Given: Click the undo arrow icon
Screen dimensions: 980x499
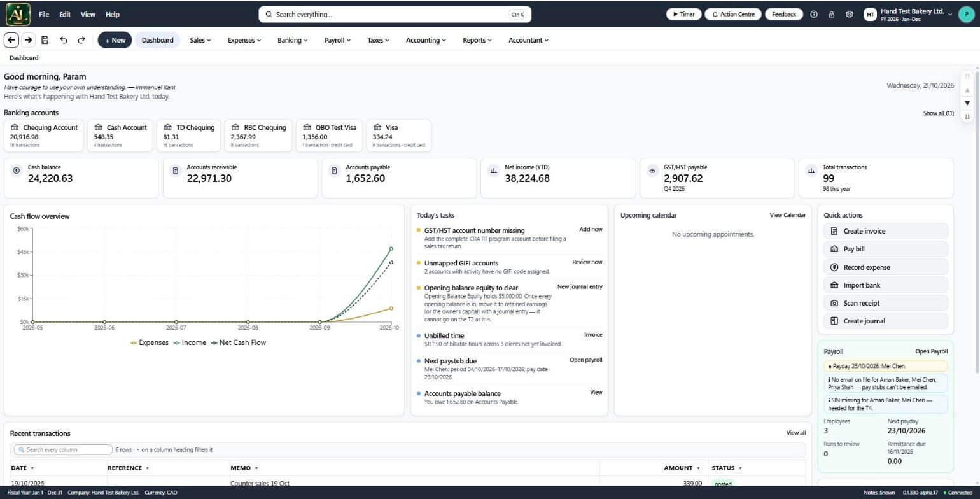Looking at the screenshot, I should (64, 40).
